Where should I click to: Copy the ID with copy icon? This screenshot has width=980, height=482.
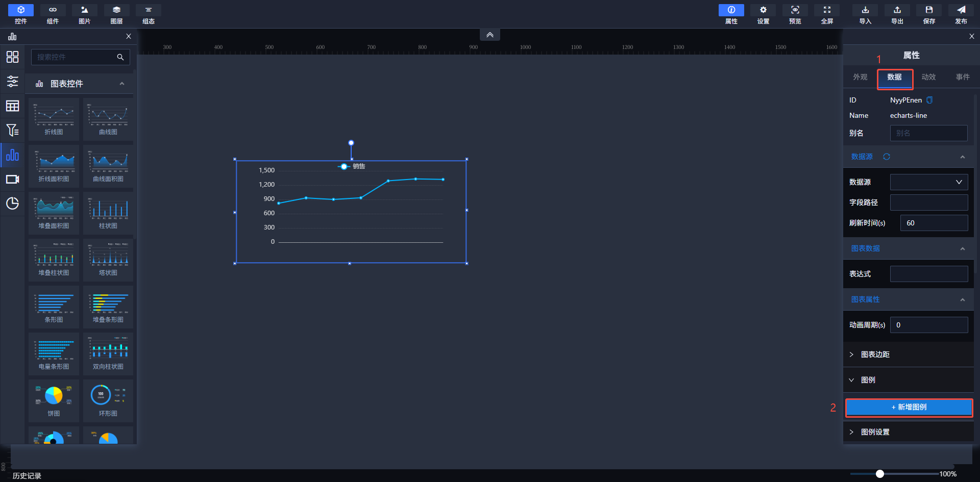pyautogui.click(x=929, y=100)
